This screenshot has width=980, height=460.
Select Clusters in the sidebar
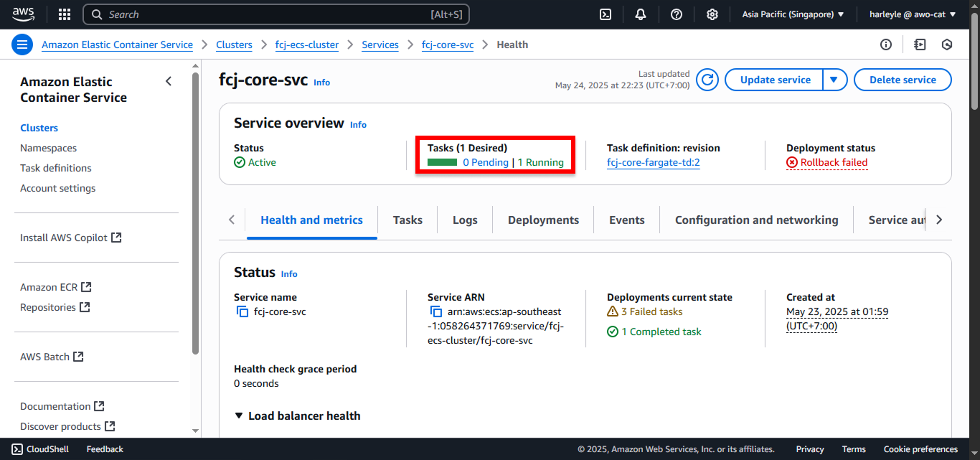(39, 128)
